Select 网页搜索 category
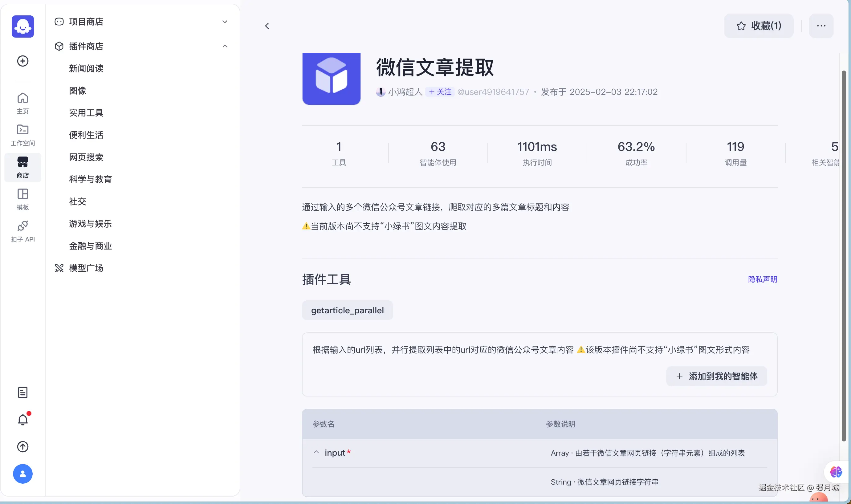Image resolution: width=851 pixels, height=504 pixels. pos(86,157)
